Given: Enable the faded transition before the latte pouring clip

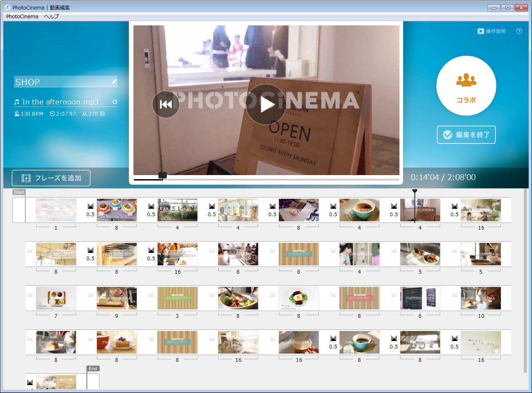Looking at the screenshot, I should pyautogui.click(x=273, y=338).
